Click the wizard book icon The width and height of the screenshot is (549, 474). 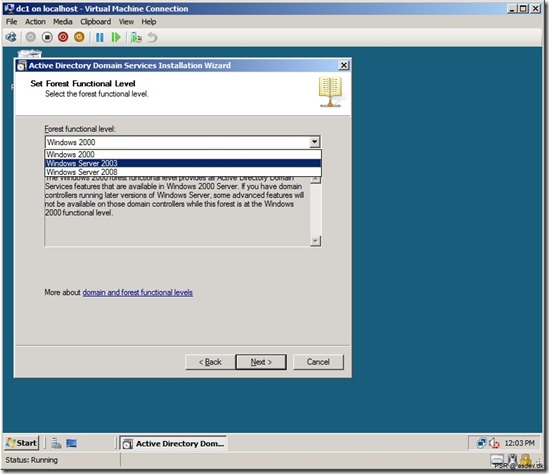[x=330, y=92]
